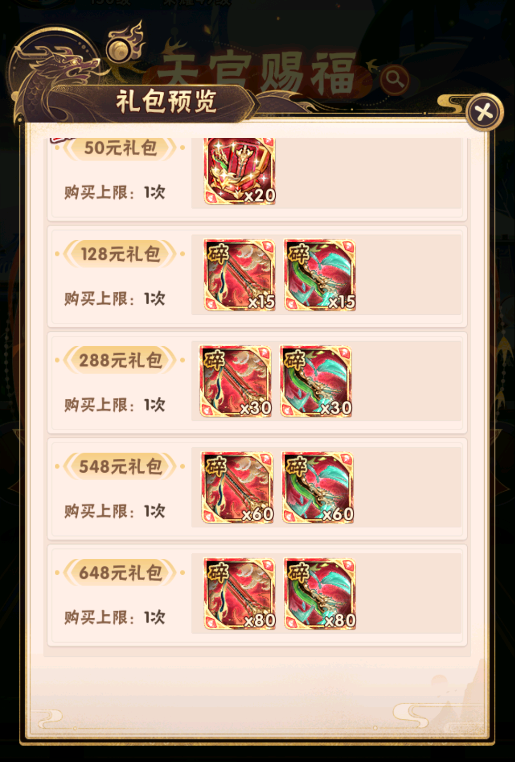View the x80 spear fragment in 648元礼包
The image size is (515, 762).
pyautogui.click(x=240, y=594)
